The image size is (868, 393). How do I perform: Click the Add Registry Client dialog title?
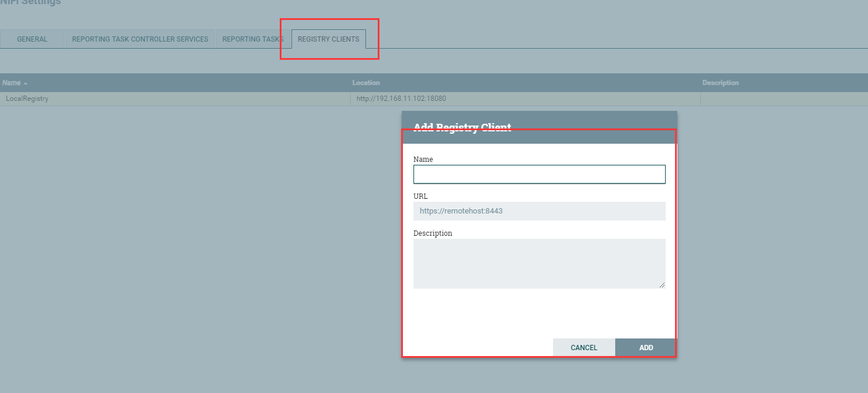pyautogui.click(x=462, y=127)
